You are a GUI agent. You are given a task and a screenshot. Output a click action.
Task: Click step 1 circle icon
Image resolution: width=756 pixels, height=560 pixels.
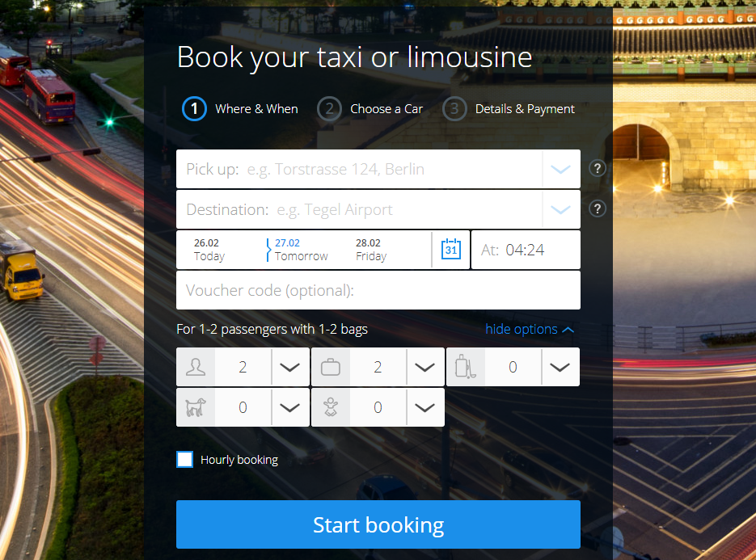(194, 109)
